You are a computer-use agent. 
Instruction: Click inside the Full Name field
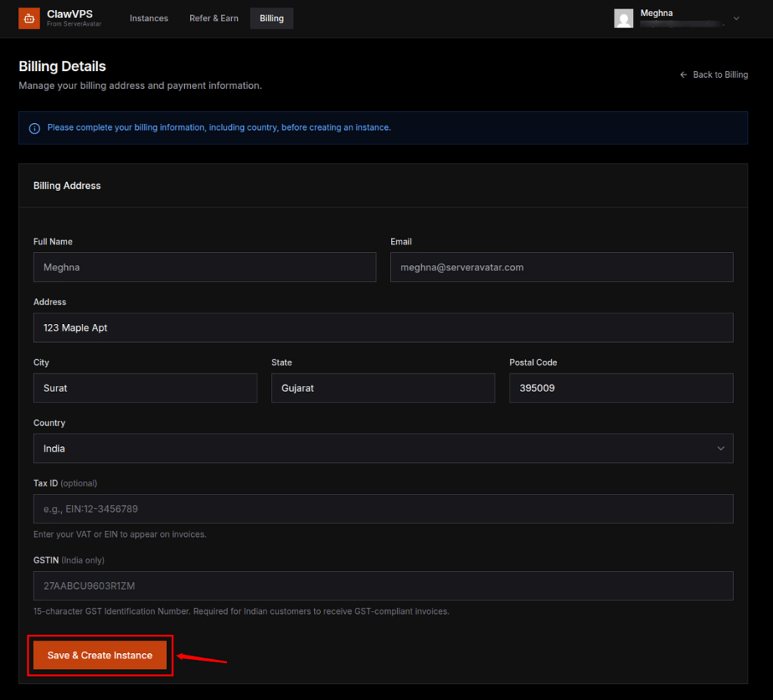click(205, 267)
